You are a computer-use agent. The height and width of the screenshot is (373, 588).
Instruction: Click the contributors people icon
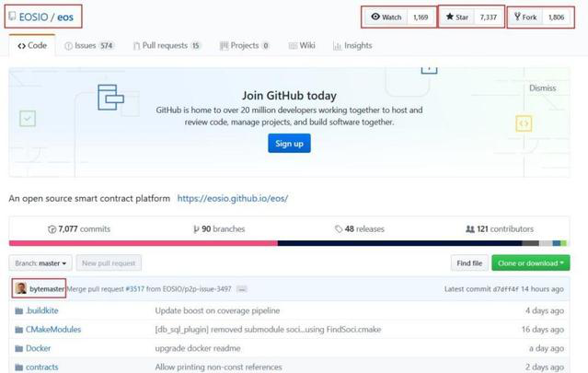click(x=470, y=229)
